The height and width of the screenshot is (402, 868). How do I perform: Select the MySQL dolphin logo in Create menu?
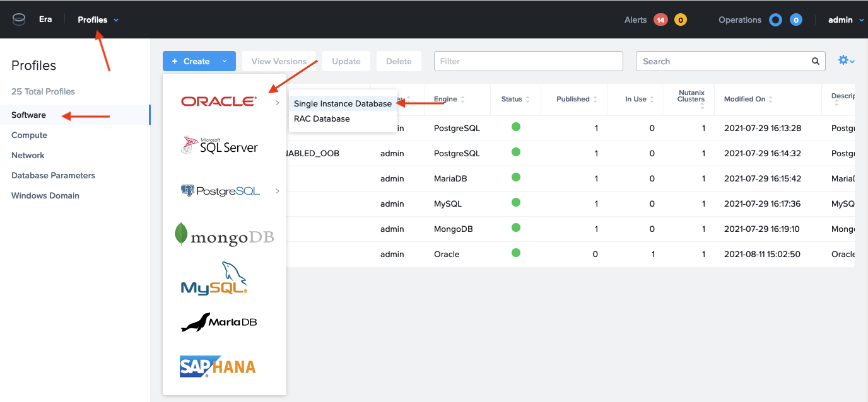(x=214, y=279)
